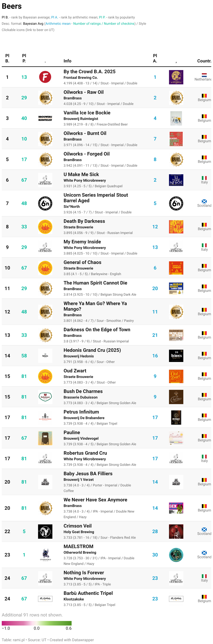Click the Info column header
213x644 pixels.
pos(67,61)
